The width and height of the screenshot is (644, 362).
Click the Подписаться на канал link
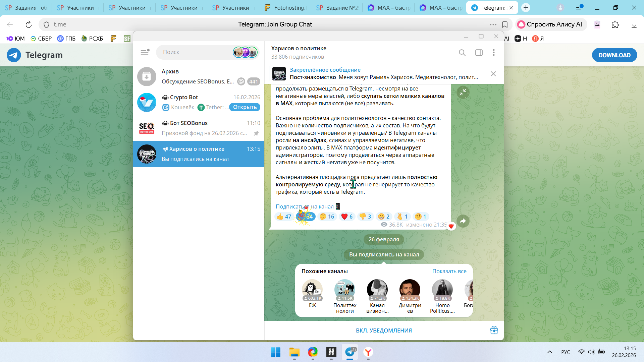(x=305, y=206)
